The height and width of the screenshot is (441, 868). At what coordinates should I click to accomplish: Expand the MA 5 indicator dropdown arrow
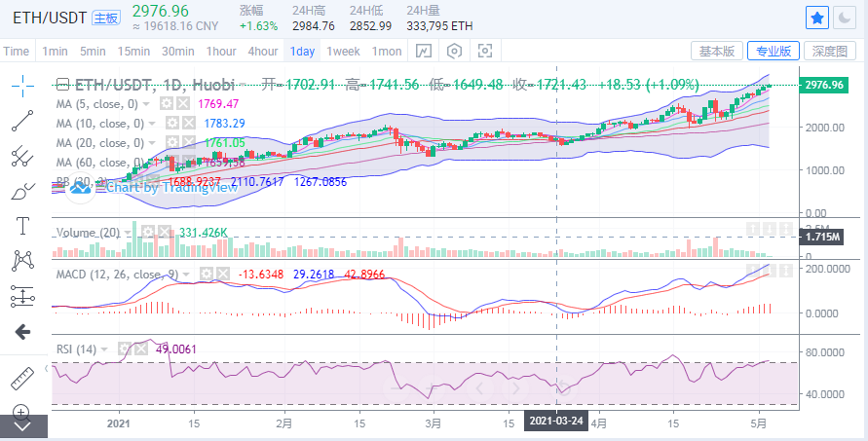click(146, 103)
